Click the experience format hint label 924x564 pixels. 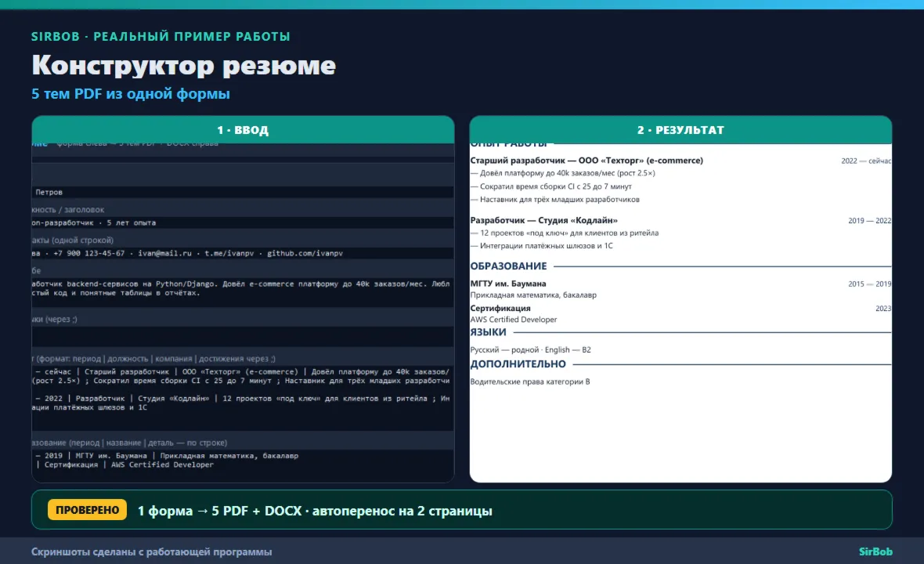(153, 359)
